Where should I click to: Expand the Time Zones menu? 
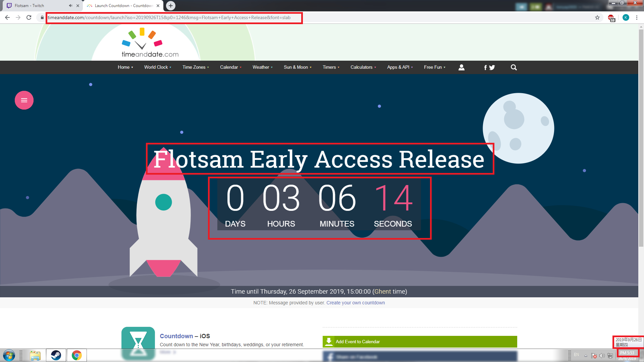pos(196,67)
